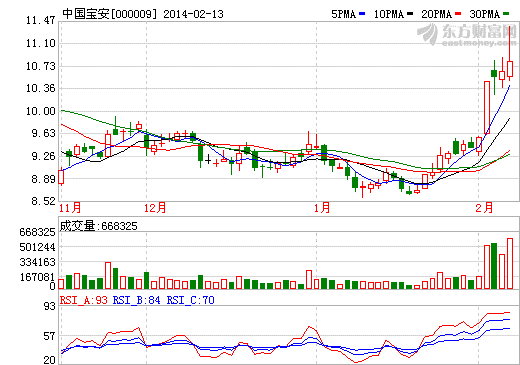Click the 20PMA legend label
Image resolution: width=520 pixels, height=365 pixels.
pyautogui.click(x=436, y=14)
